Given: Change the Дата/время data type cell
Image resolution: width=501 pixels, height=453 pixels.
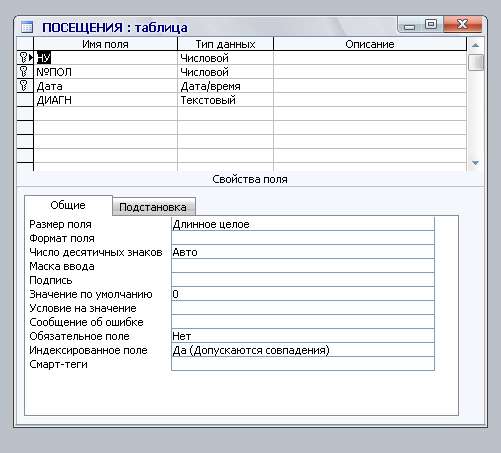Looking at the screenshot, I should 225,86.
